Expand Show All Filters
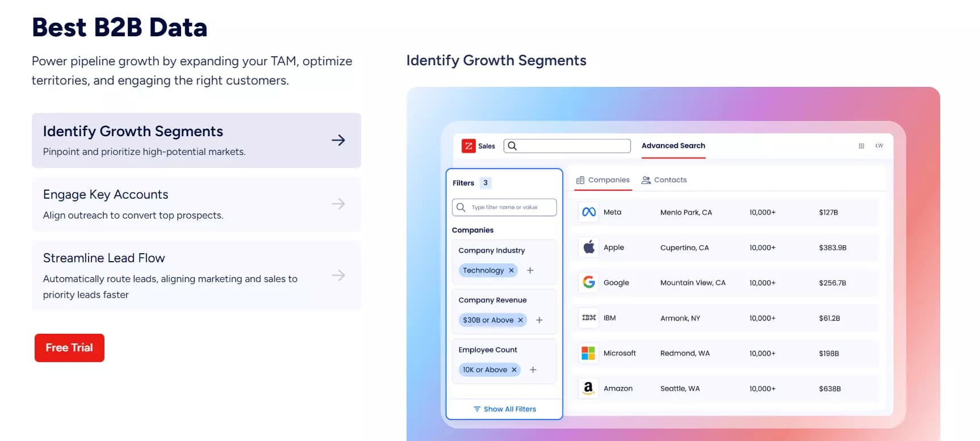980x441 pixels. pyautogui.click(x=505, y=409)
